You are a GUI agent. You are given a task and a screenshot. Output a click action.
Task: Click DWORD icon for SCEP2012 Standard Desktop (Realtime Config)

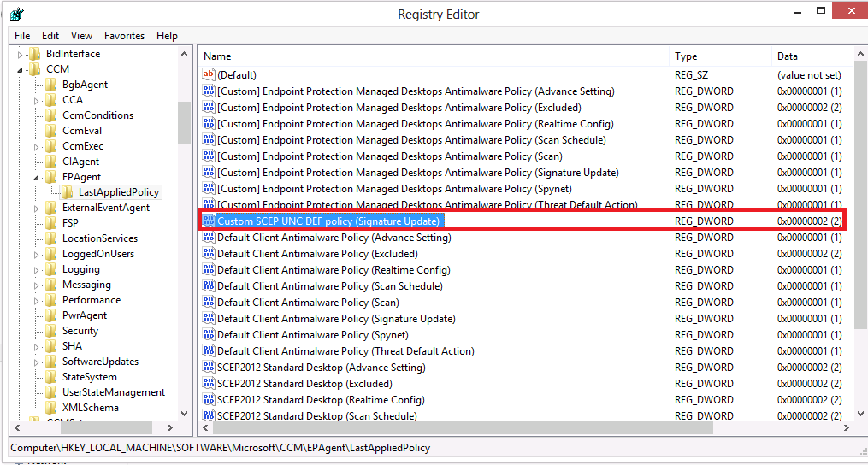(208, 400)
